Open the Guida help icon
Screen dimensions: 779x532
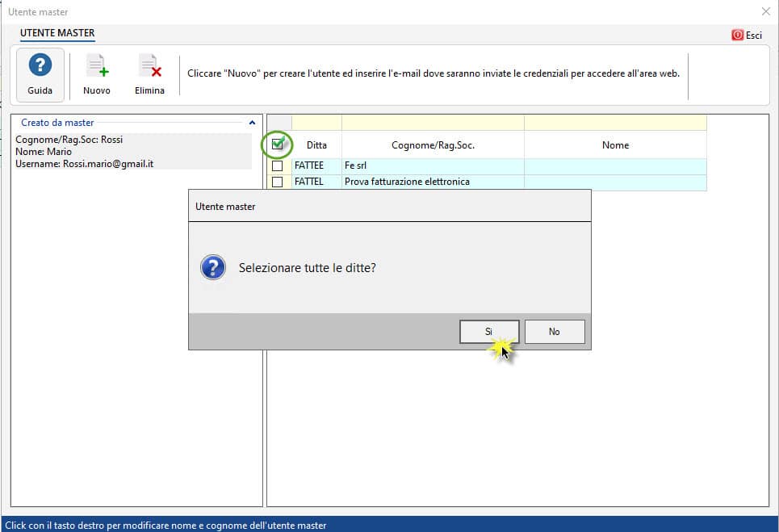40,65
